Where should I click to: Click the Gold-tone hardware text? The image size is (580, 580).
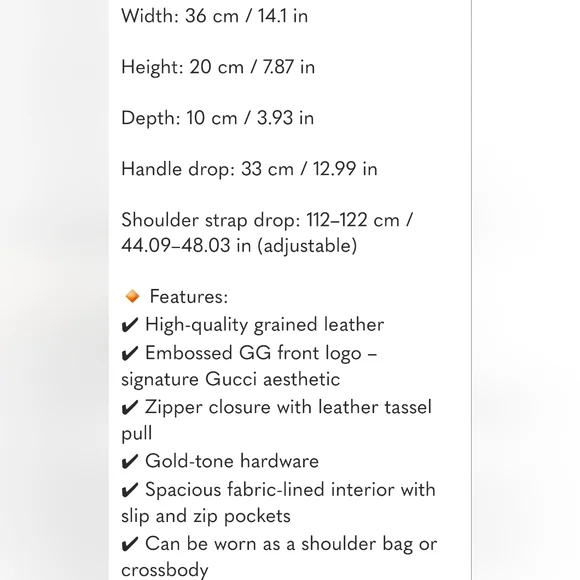(232, 461)
